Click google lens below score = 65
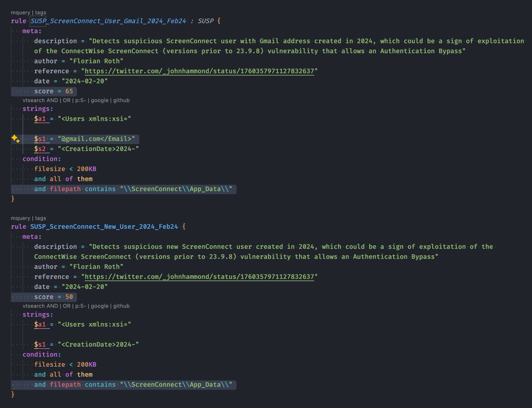The height and width of the screenshot is (408, 532). 100,101
